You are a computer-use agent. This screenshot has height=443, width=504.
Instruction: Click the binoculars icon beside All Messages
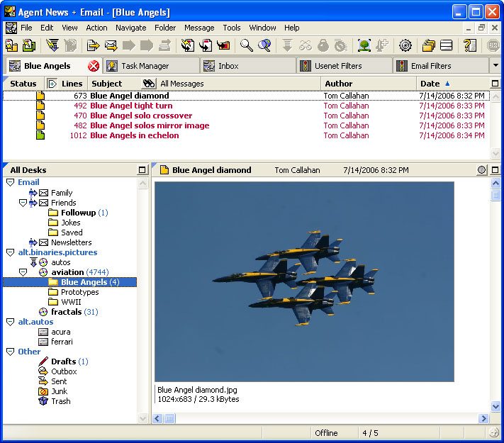(x=149, y=84)
